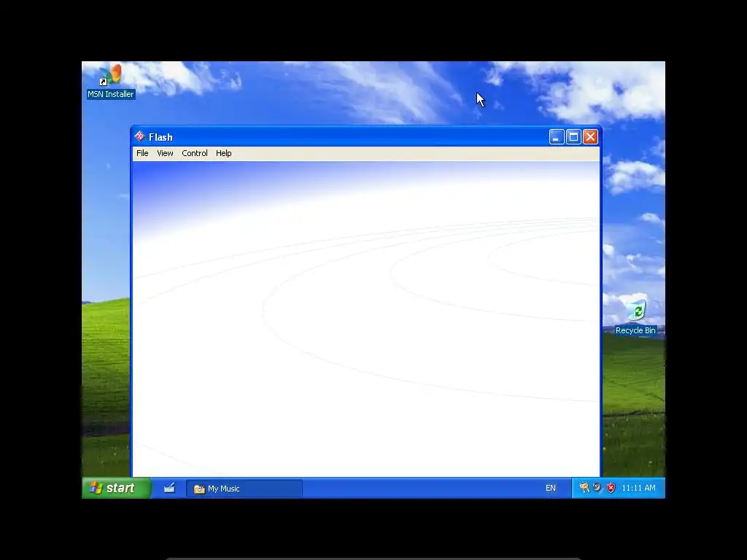Select the MSN Installer desktop shortcut
Image resolution: width=747 pixels, height=560 pixels.
(x=111, y=82)
